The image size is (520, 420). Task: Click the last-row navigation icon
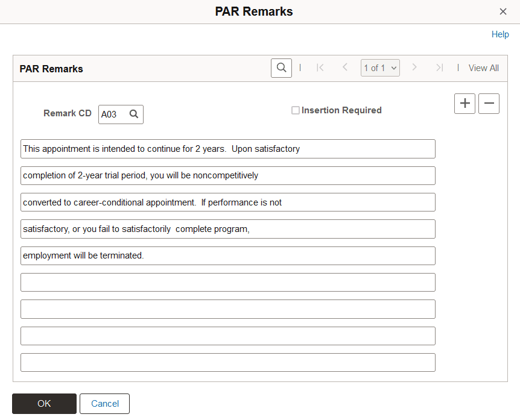coord(439,67)
